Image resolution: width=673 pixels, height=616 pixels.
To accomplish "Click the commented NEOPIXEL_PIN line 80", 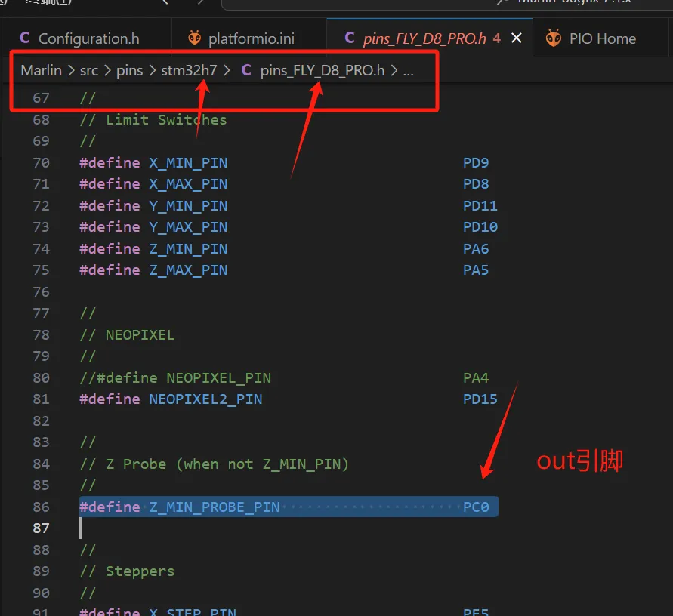I will pyautogui.click(x=175, y=377).
